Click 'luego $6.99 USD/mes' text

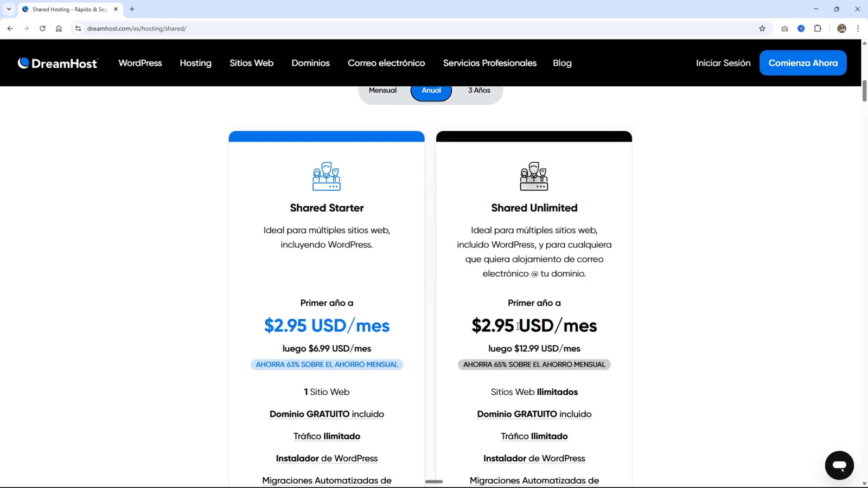327,349
